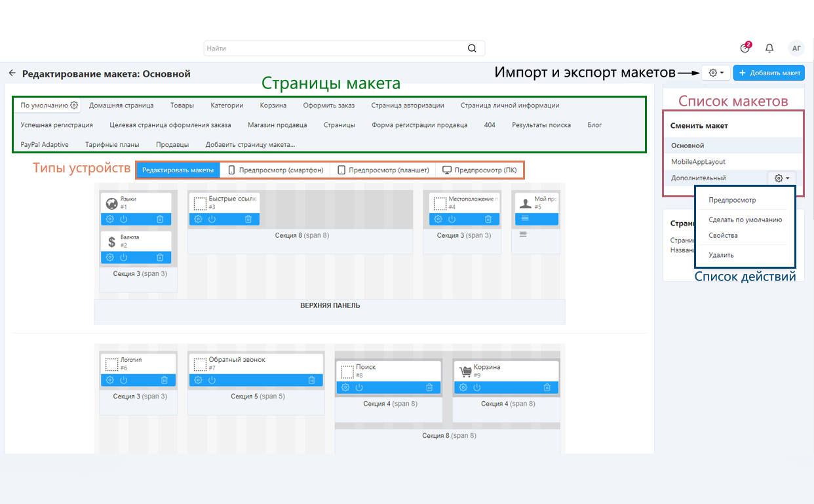Click the Добавить макет button
Image resolution: width=814 pixels, height=504 pixels.
pyautogui.click(x=769, y=73)
